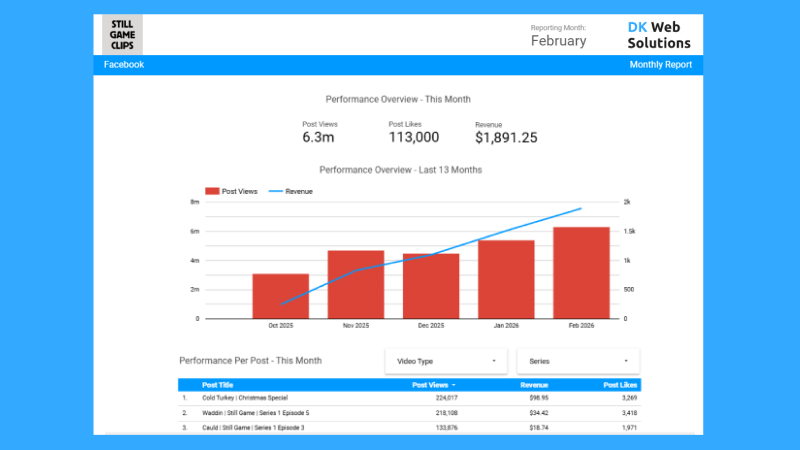Click the $1,891.25 Revenue value
This screenshot has height=450, width=800.
coord(506,138)
